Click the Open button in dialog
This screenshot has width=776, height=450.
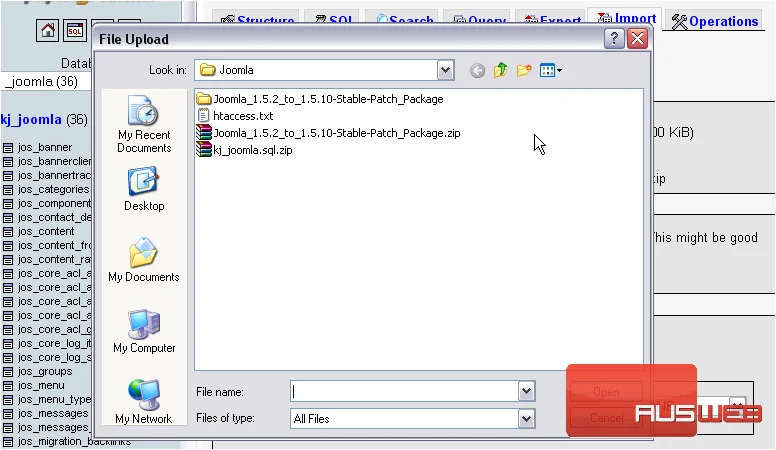(606, 392)
